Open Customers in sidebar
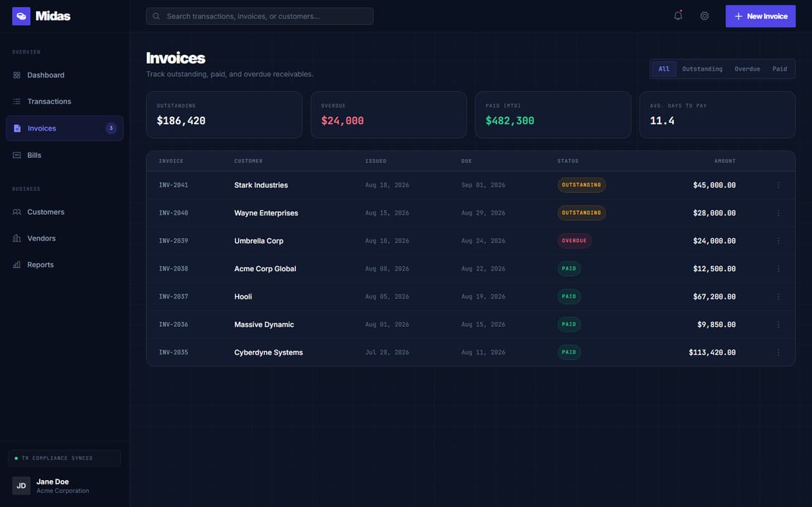This screenshot has width=812, height=507. 65,212
